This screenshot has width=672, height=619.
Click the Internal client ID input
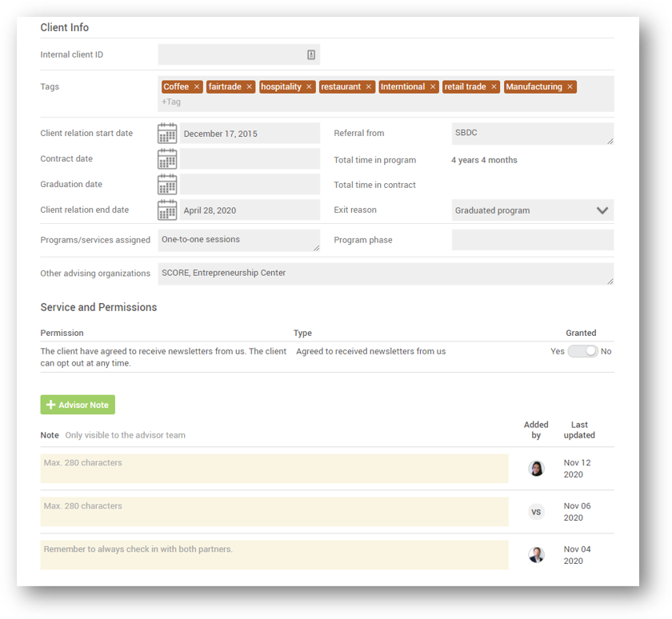[238, 54]
